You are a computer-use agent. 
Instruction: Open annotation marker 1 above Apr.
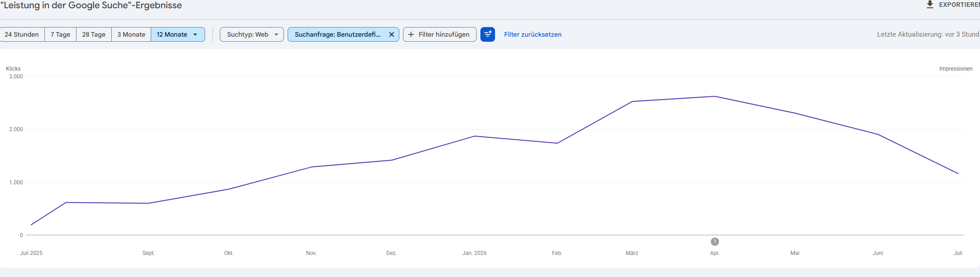715,242
